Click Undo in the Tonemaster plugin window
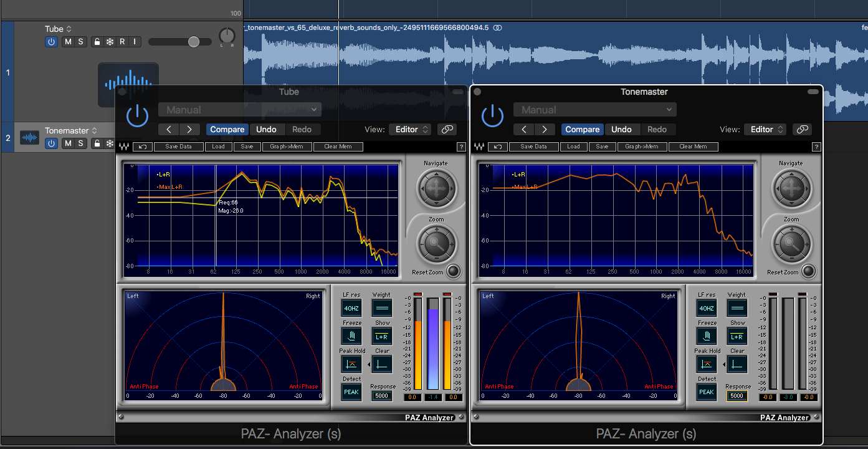 click(621, 129)
